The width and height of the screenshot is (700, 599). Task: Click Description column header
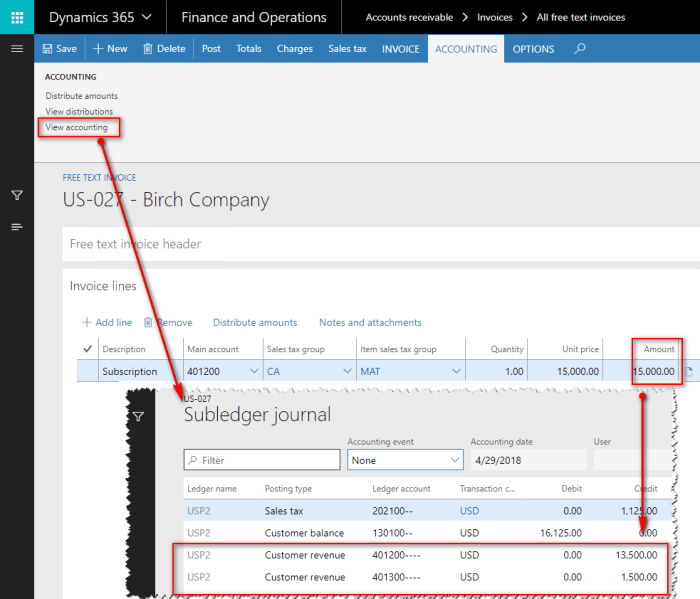pyautogui.click(x=124, y=349)
